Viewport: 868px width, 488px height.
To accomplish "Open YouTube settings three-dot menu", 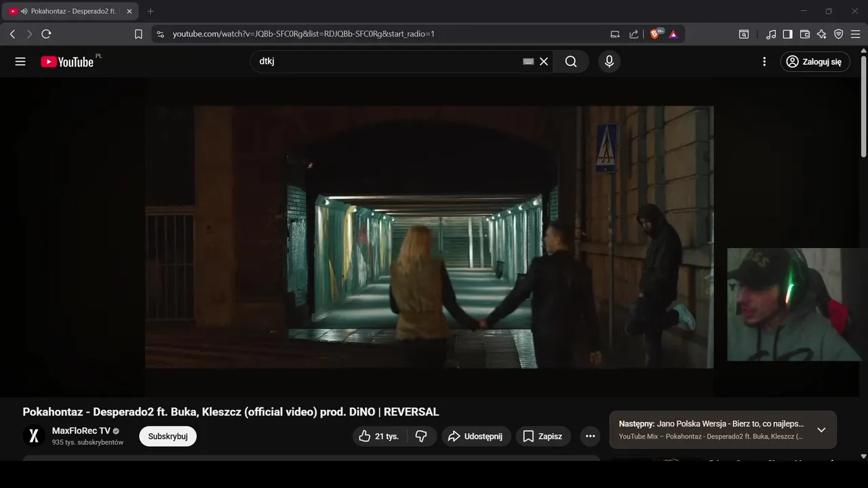I will coord(764,62).
